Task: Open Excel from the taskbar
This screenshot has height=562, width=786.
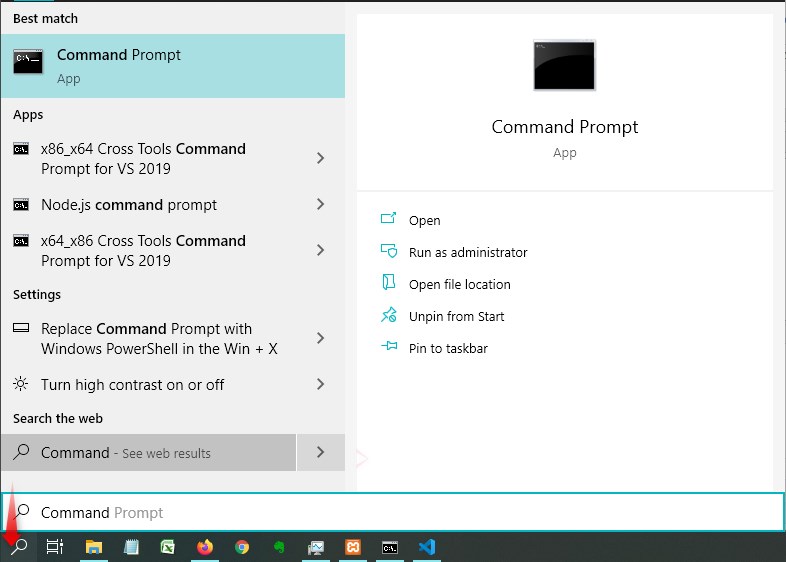Action: 168,547
